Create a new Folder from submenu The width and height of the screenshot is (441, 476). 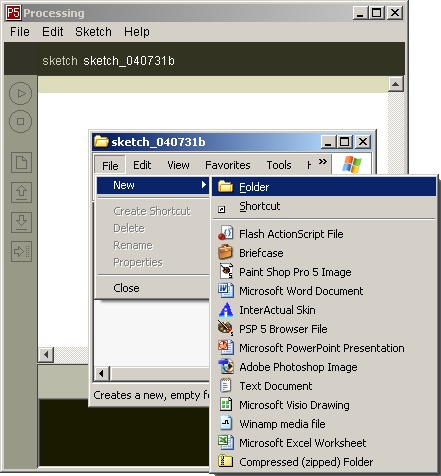(324, 187)
